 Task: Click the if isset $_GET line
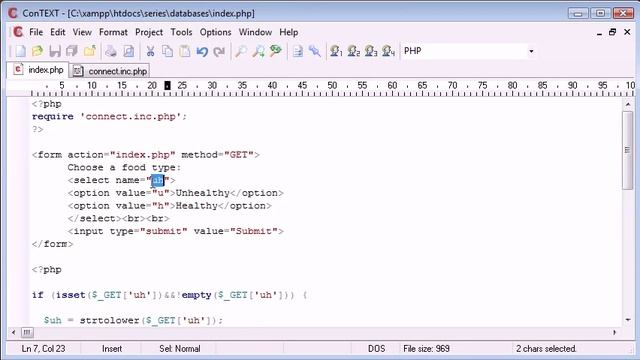(169, 295)
